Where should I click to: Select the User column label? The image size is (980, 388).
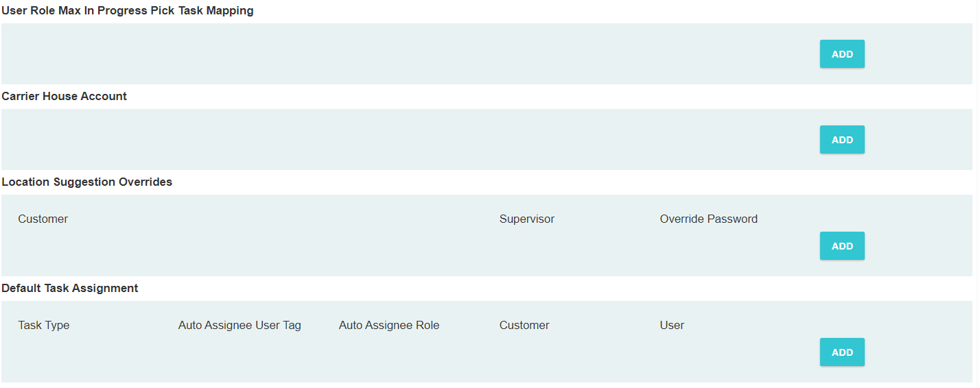click(672, 326)
